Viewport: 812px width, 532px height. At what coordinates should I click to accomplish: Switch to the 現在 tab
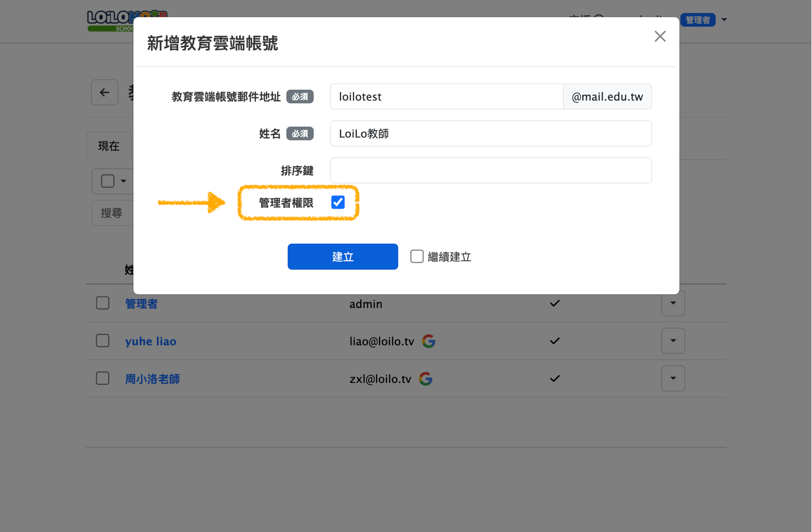[109, 146]
